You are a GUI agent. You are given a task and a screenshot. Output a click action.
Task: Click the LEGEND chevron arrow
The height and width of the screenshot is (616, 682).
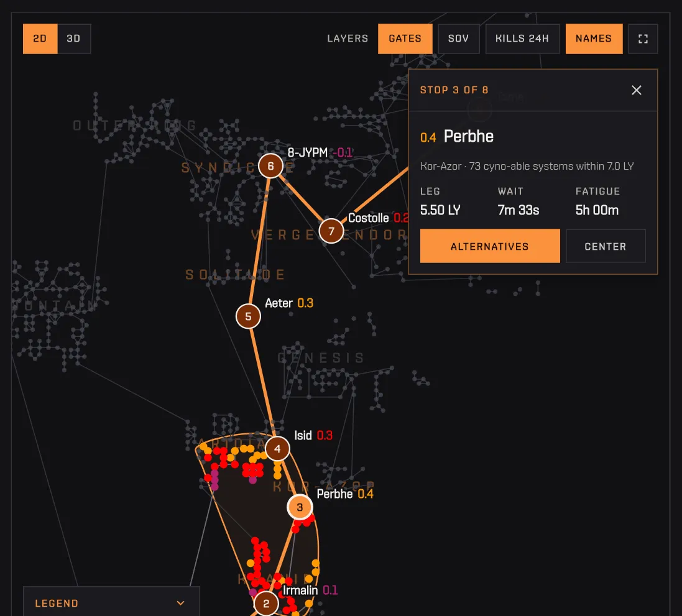coord(180,603)
